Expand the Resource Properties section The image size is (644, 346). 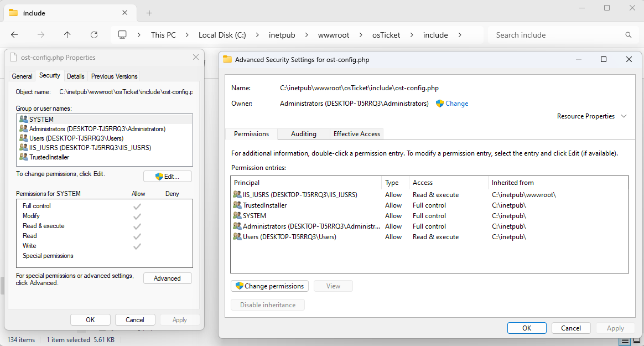[624, 116]
